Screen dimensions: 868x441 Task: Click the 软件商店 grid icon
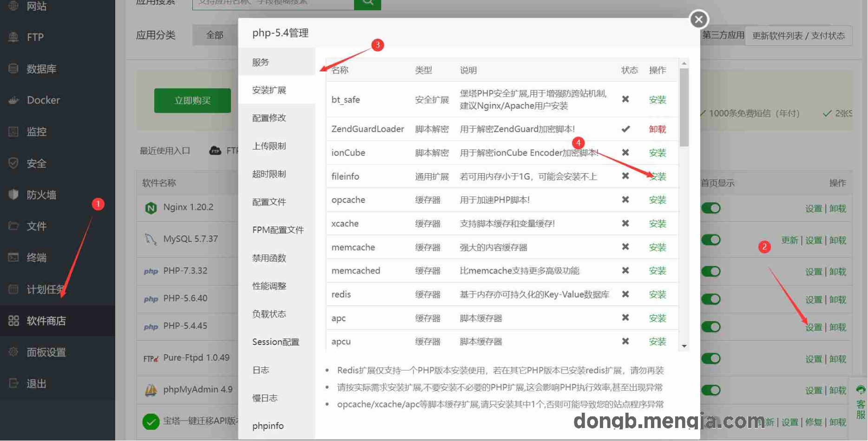13,320
